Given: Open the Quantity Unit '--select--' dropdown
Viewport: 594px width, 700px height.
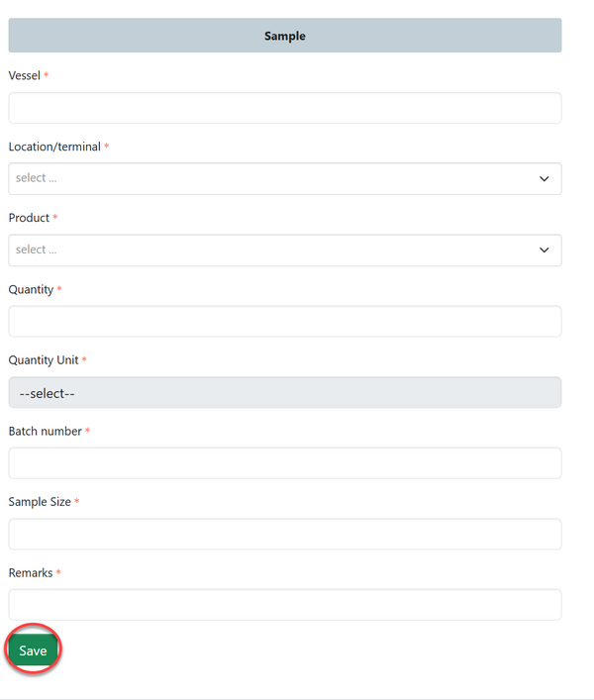Looking at the screenshot, I should click(x=284, y=393).
